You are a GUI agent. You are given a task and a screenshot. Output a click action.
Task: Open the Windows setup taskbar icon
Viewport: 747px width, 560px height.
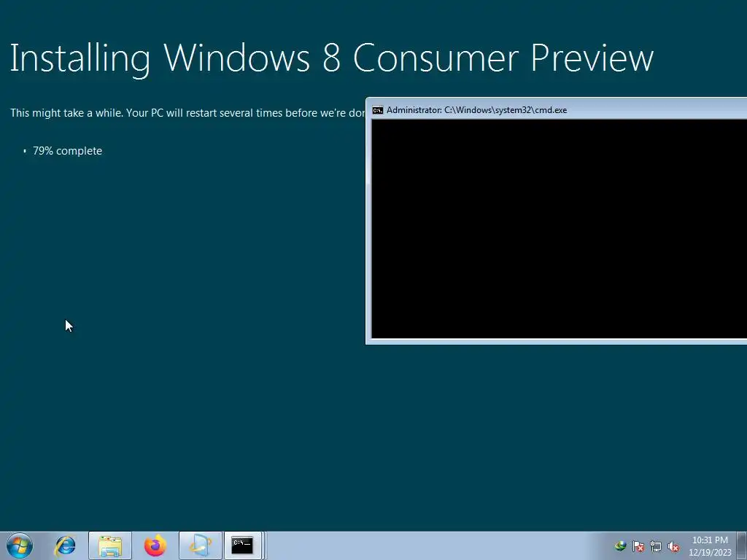point(201,545)
